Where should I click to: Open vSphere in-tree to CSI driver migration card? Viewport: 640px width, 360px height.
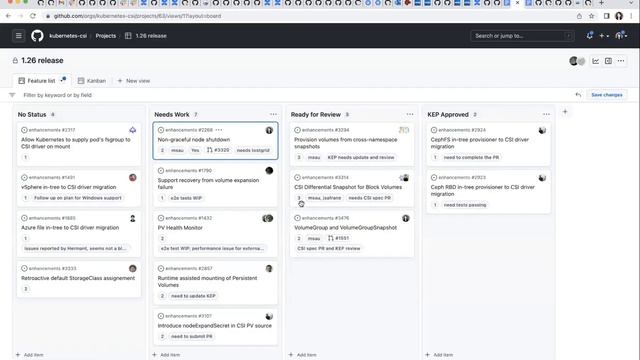[x=69, y=187]
